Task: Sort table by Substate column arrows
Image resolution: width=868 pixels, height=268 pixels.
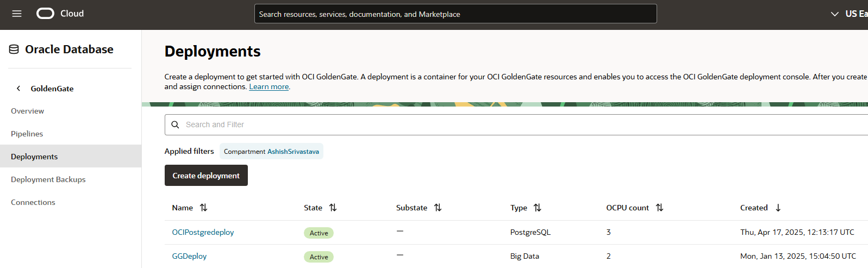Action: click(438, 208)
